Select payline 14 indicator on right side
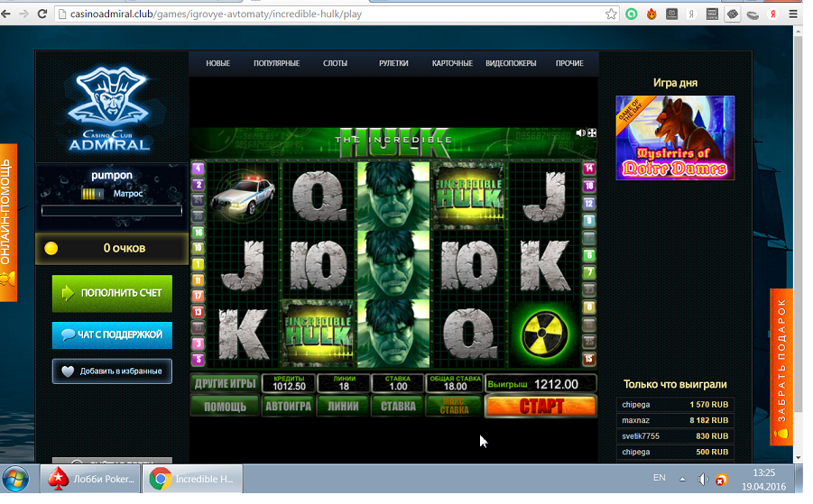 pyautogui.click(x=589, y=169)
